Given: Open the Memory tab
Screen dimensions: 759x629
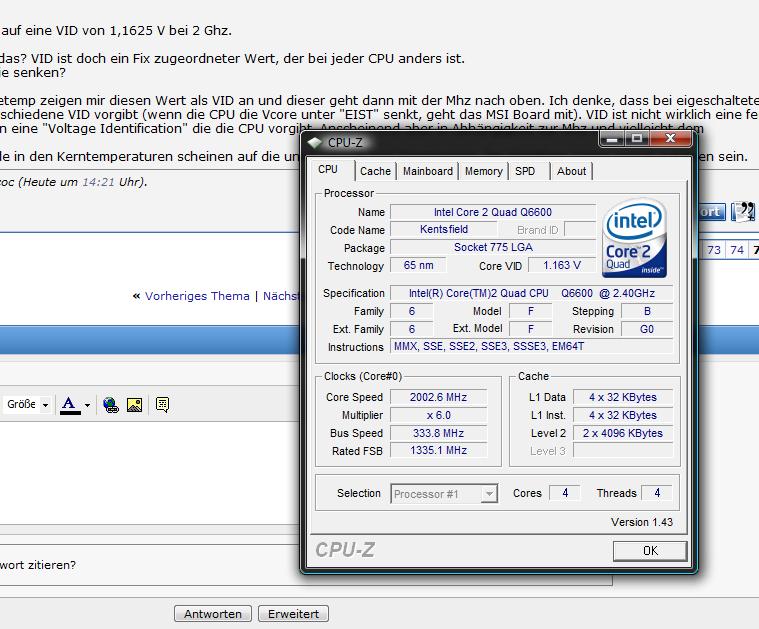Looking at the screenshot, I should click(484, 171).
